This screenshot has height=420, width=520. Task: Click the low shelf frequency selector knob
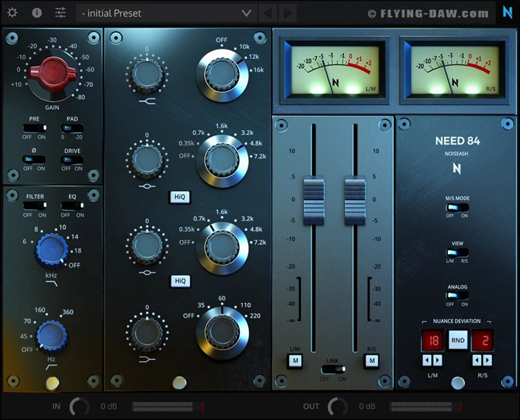point(222,333)
